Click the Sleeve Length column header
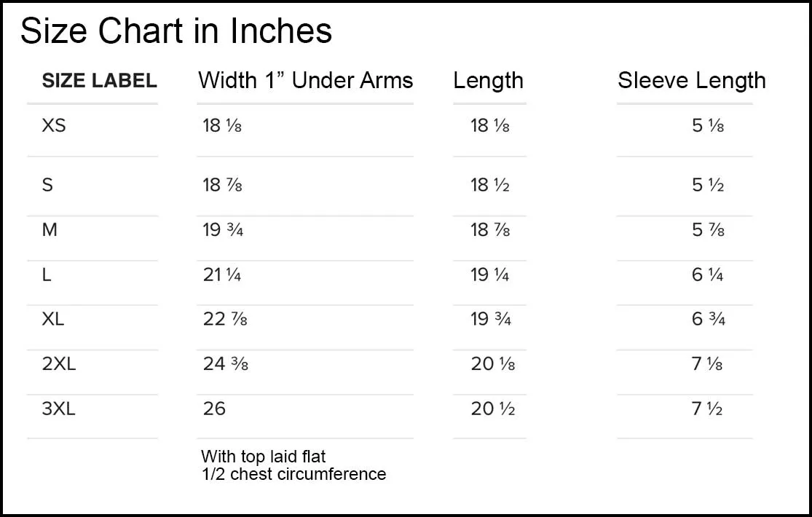Image resolution: width=812 pixels, height=517 pixels. pyautogui.click(x=691, y=80)
